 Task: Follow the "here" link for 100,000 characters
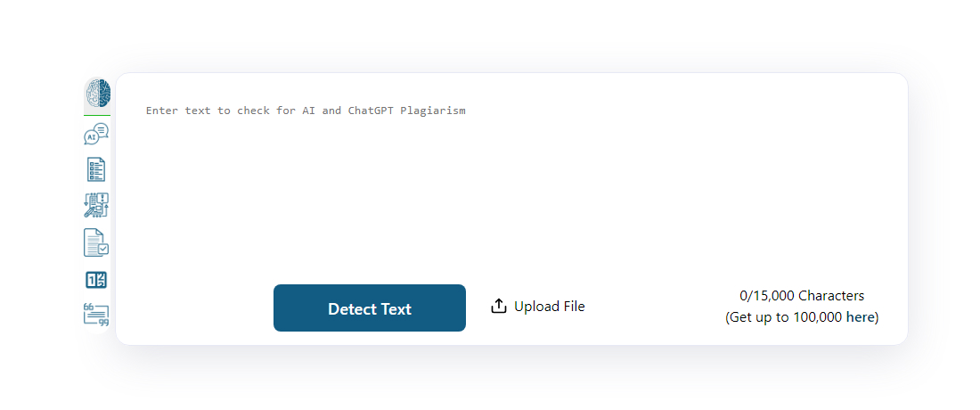click(860, 317)
